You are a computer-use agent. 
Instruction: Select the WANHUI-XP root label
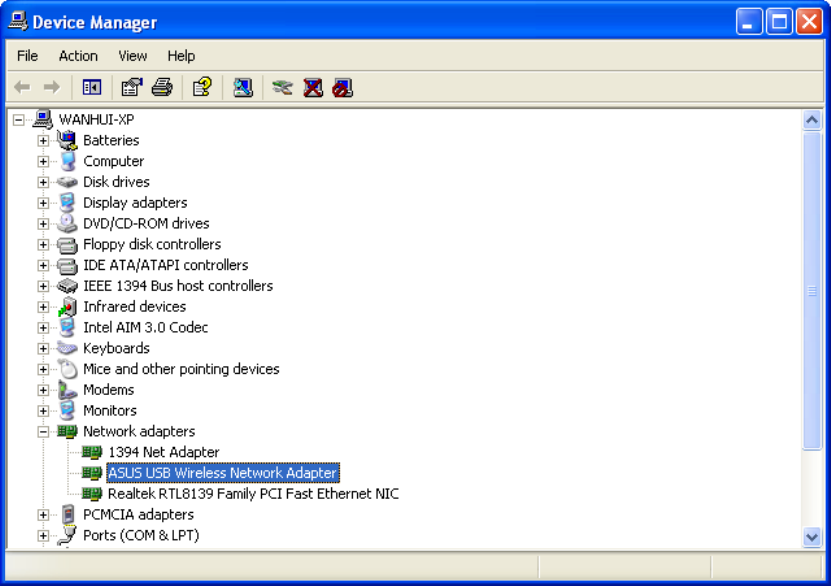click(96, 119)
